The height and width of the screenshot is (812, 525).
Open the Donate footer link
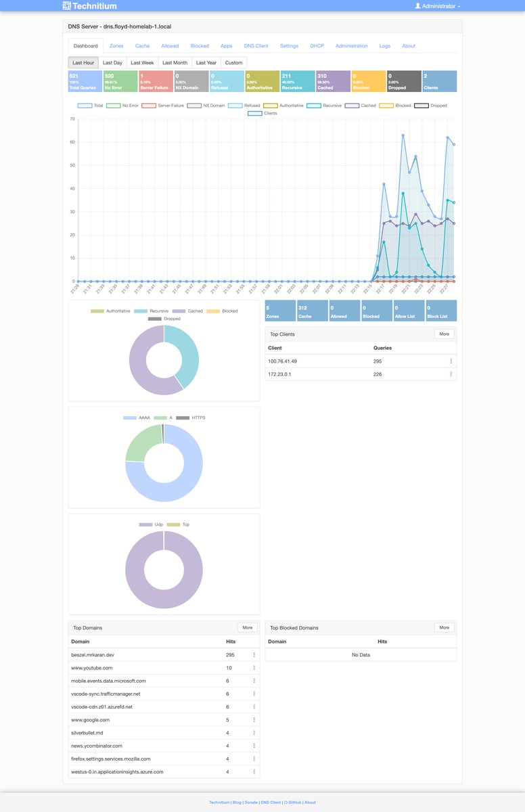click(x=251, y=803)
